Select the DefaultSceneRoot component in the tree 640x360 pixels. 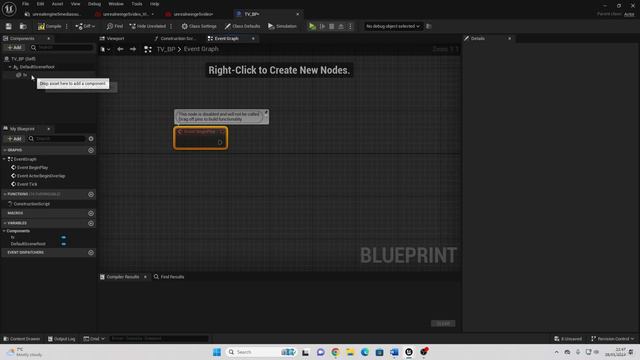tap(37, 67)
